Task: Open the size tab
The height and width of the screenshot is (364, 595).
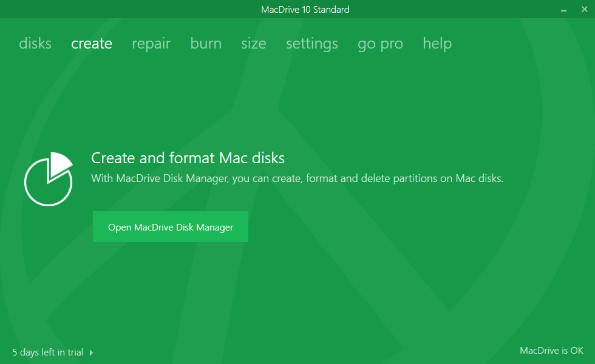Action: tap(253, 44)
